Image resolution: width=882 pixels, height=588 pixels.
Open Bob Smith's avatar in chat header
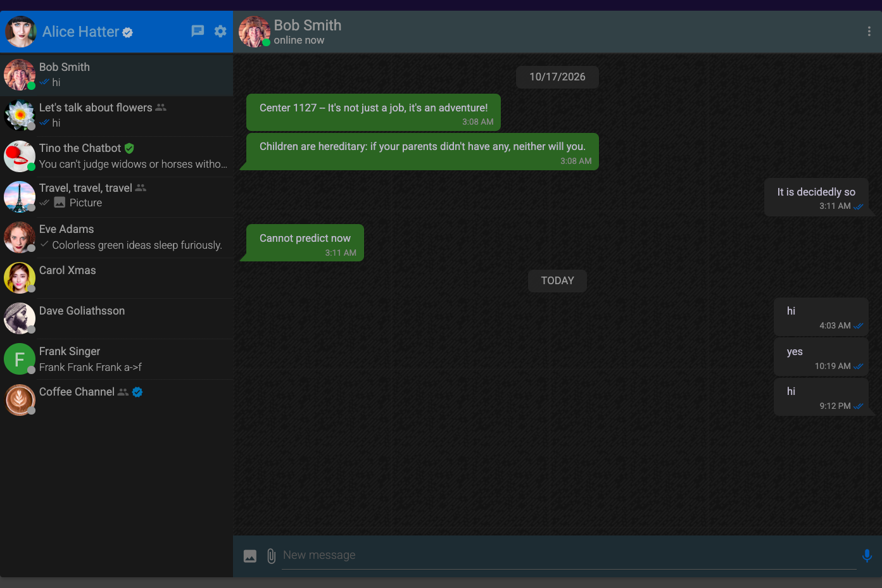[x=255, y=32]
